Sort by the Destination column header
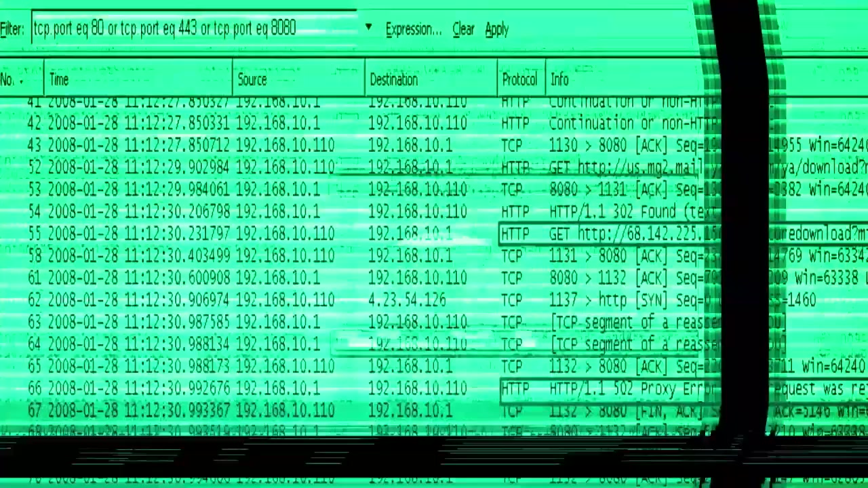The height and width of the screenshot is (488, 868). point(429,80)
